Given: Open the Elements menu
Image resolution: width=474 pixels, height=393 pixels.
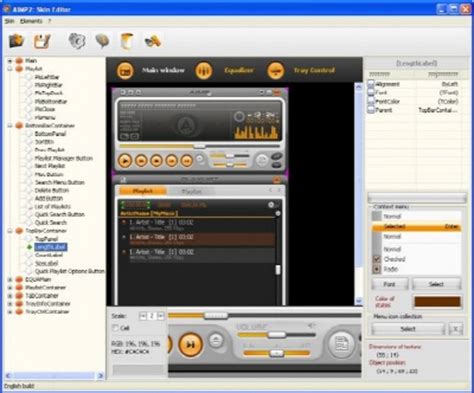Looking at the screenshot, I should click(31, 21).
